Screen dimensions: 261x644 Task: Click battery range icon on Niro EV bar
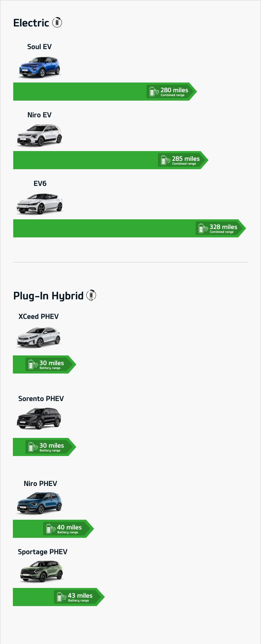tap(165, 160)
